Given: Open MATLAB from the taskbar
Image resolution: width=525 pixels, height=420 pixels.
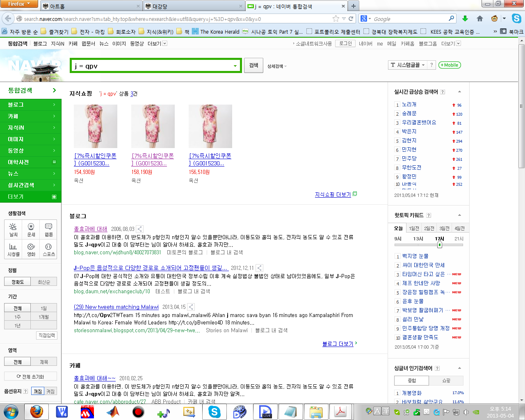Looking at the screenshot, I should [x=112, y=412].
